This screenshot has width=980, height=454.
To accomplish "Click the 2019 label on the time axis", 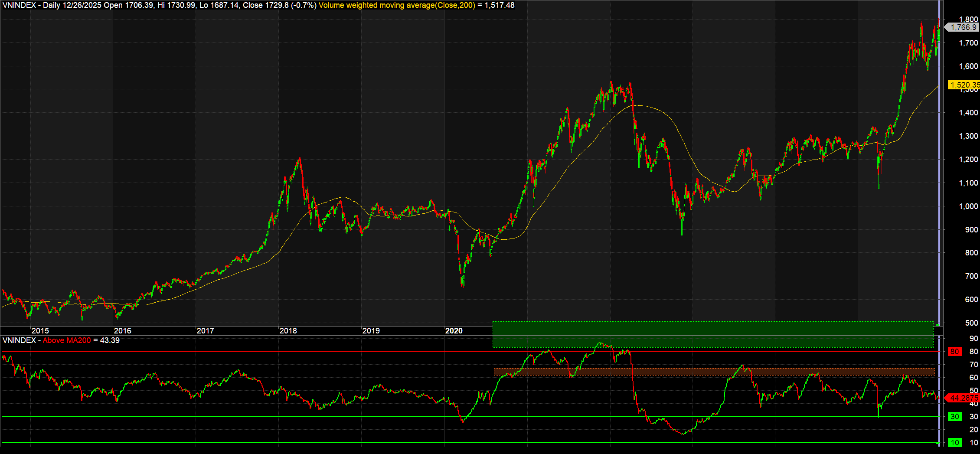I will [371, 331].
